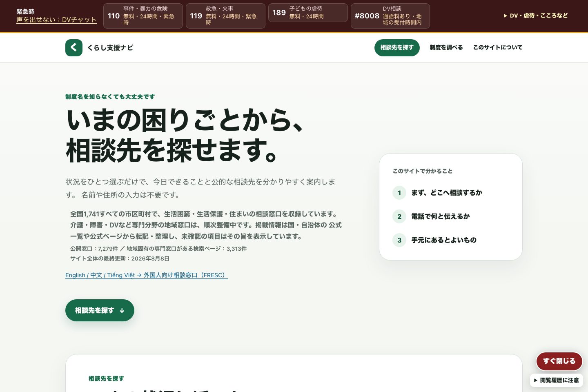The height and width of the screenshot is (392, 588).
Task: Click the green くらし支援ナビ logo icon
Action: tap(74, 48)
